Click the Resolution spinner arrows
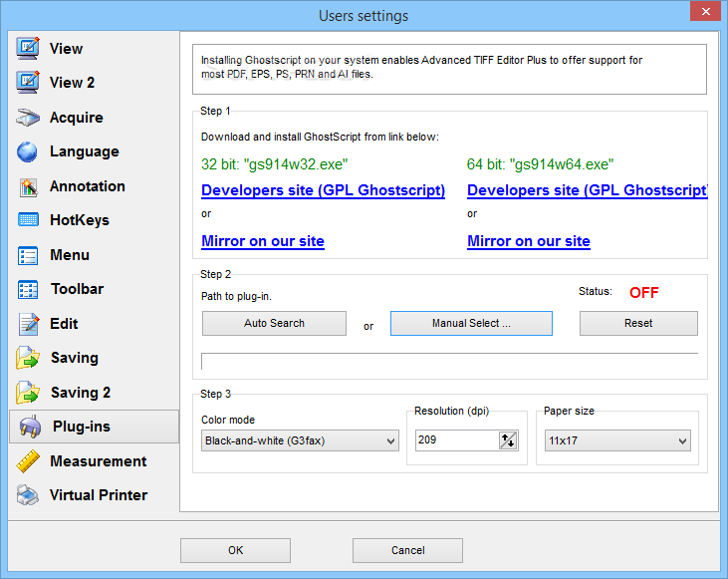 [x=508, y=440]
